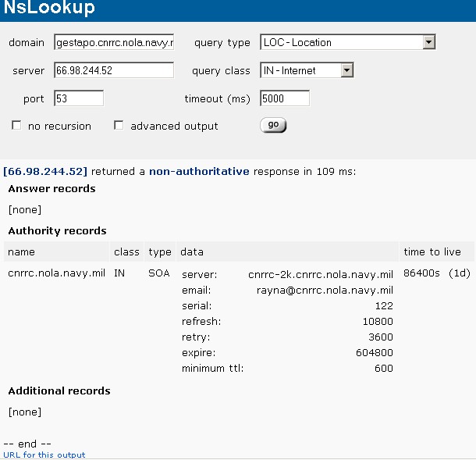Image resolution: width=476 pixels, height=460 pixels.
Task: Click the refresh value 10800
Action: pyautogui.click(x=378, y=322)
